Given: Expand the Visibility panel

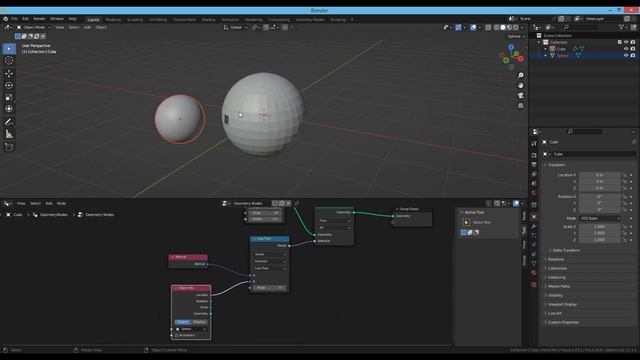Looking at the screenshot, I should click(555, 295).
